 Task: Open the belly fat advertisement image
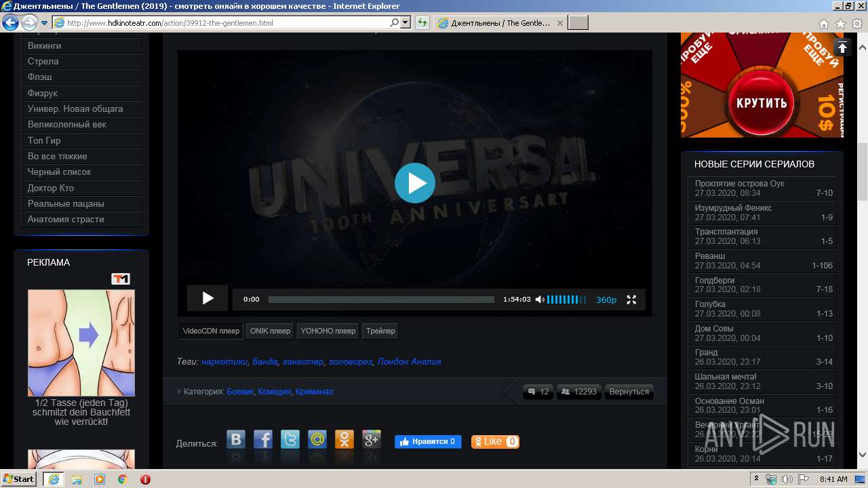[x=81, y=343]
